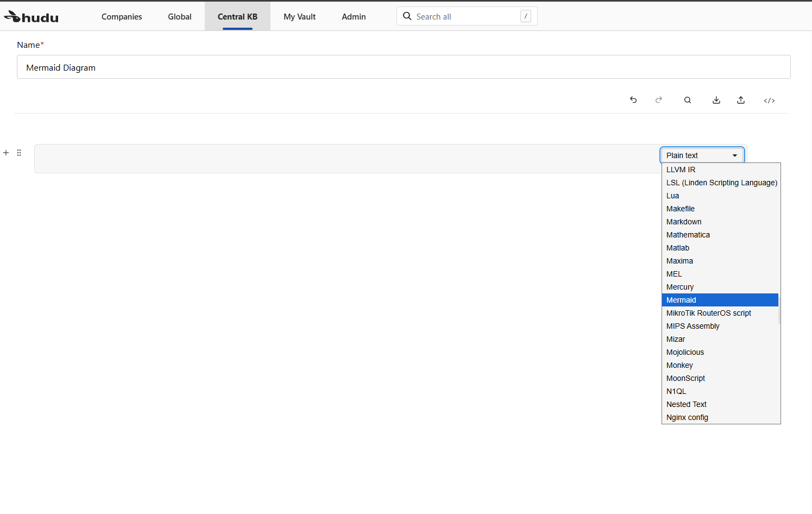Click the upload icon in editor toolbar

[741, 100]
